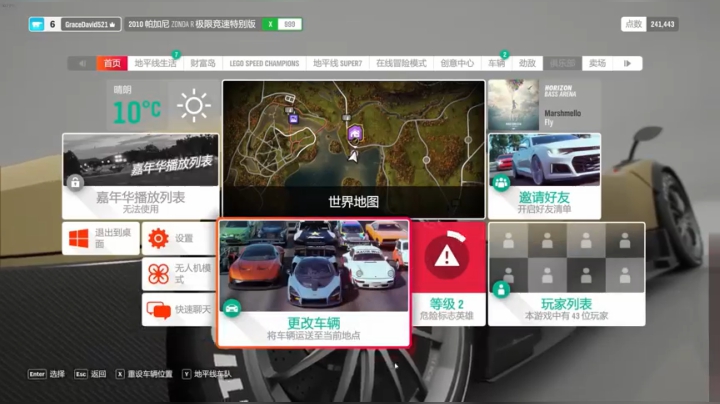Click the purple garage marker on the map

(293, 119)
